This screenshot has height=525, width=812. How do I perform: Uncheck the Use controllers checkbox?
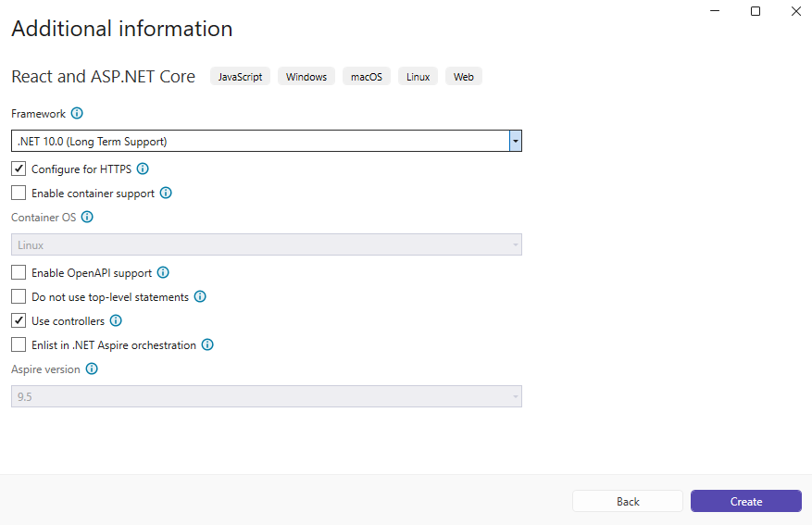pyautogui.click(x=19, y=321)
